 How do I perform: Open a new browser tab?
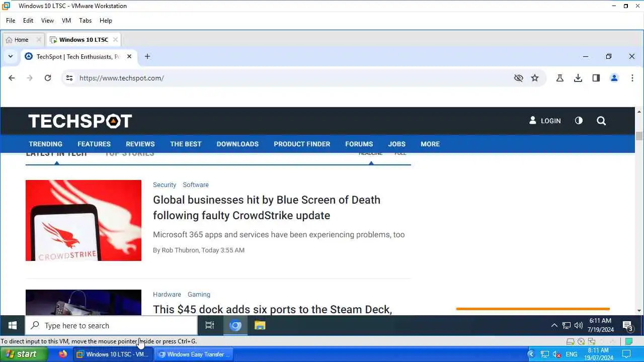(147, 56)
